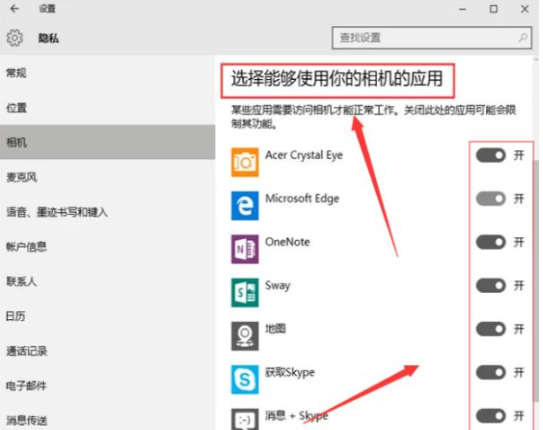Minimize the settings window
The image size is (543, 430).
click(x=462, y=9)
